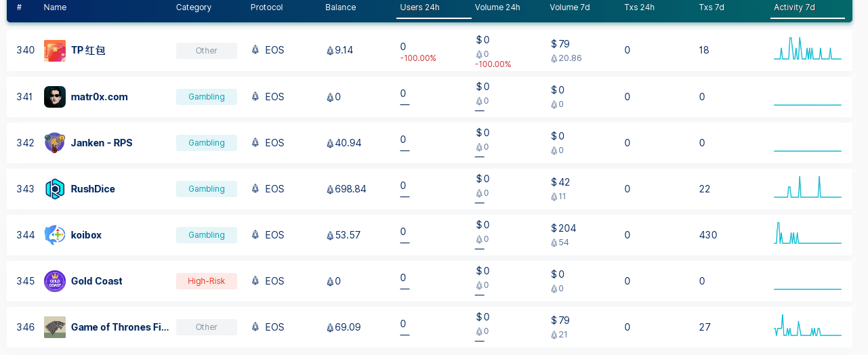Sort by Volume 7d column header
Image resolution: width=868 pixels, height=355 pixels.
point(569,7)
